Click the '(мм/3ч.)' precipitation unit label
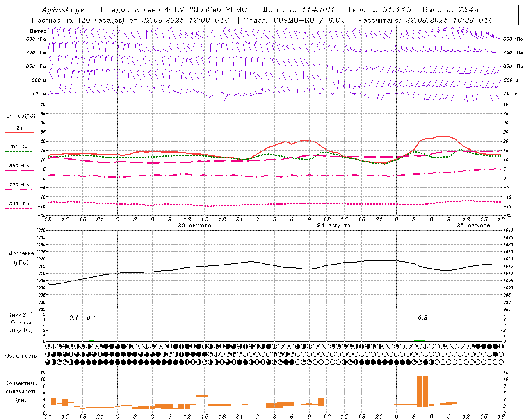 (21, 315)
